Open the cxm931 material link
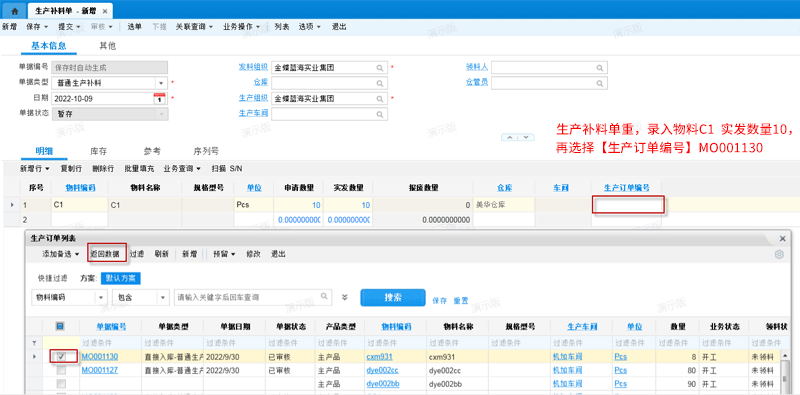This screenshot has width=800, height=395. tap(380, 356)
